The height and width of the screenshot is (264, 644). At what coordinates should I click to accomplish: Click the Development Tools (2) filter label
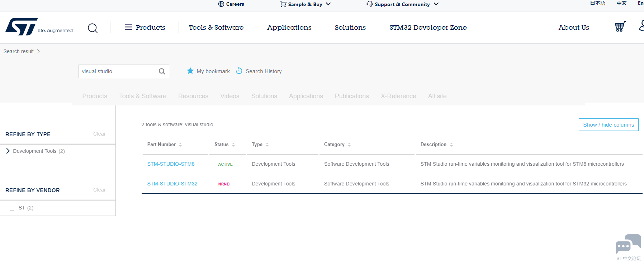tap(39, 151)
